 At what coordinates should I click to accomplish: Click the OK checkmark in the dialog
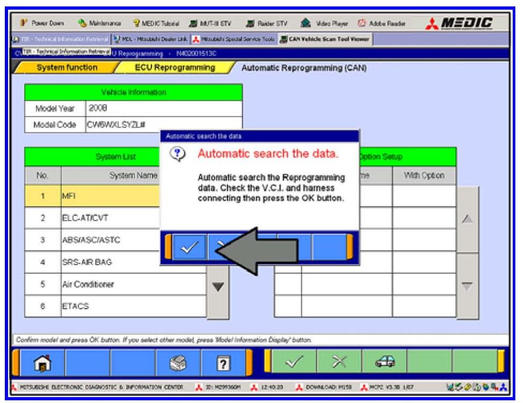(x=188, y=247)
